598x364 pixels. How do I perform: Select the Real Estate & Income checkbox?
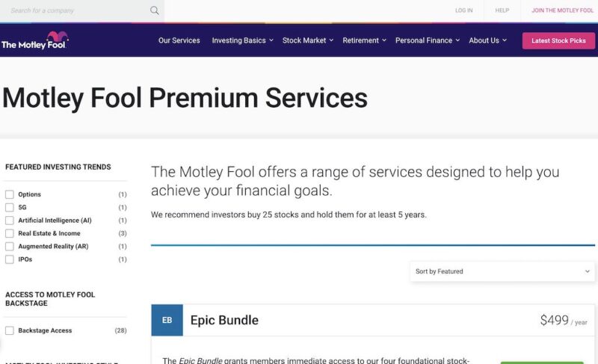click(10, 233)
